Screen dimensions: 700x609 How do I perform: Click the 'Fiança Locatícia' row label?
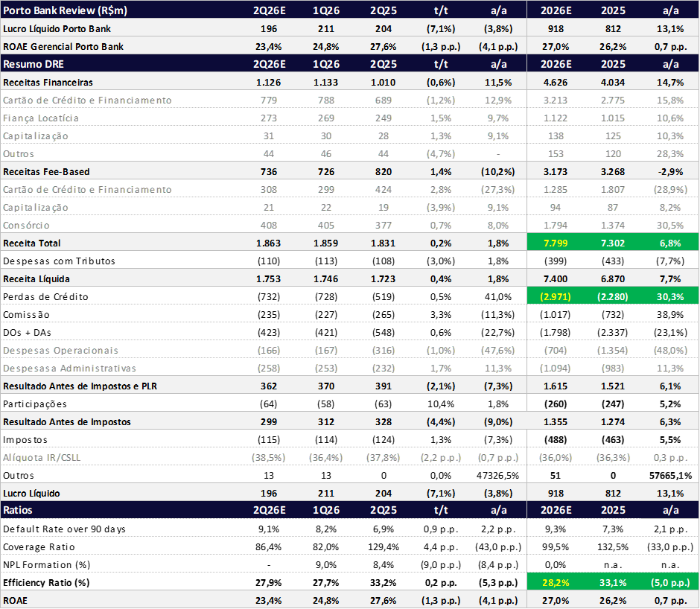[41, 118]
